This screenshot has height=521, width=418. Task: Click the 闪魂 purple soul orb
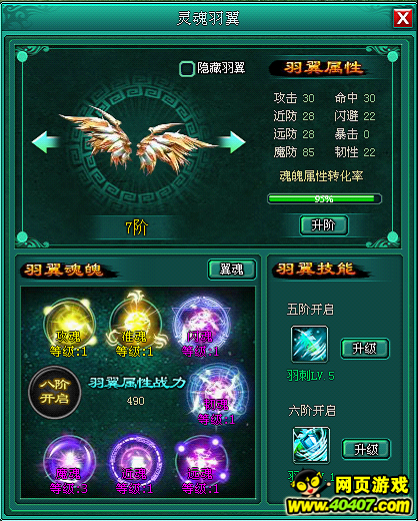(x=201, y=324)
